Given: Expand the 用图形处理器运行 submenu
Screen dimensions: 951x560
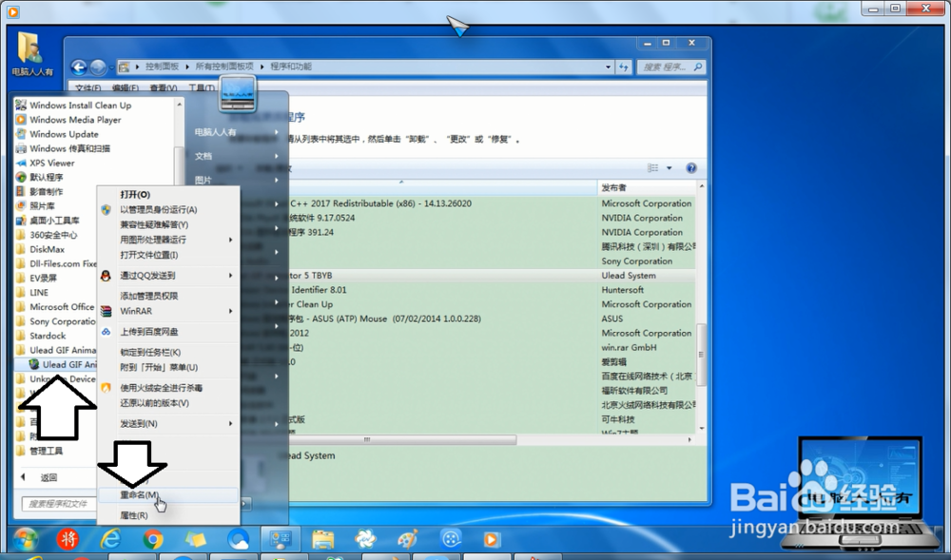Looking at the screenshot, I should click(x=168, y=240).
